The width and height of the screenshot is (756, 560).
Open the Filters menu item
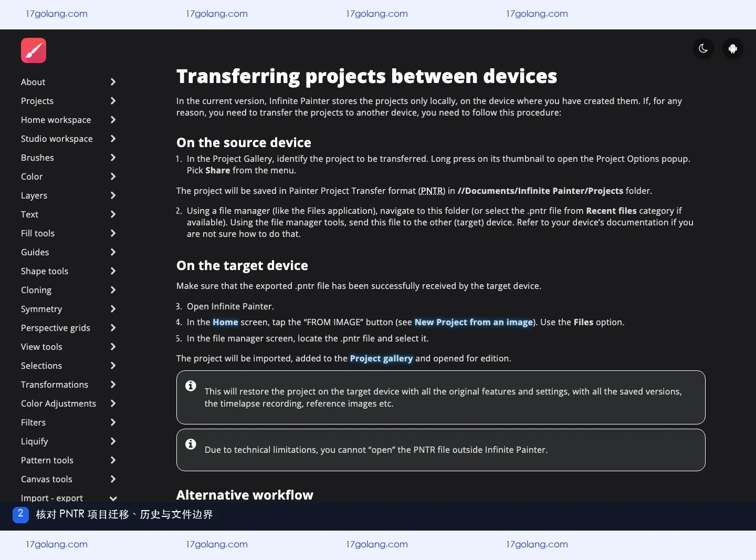click(34, 422)
